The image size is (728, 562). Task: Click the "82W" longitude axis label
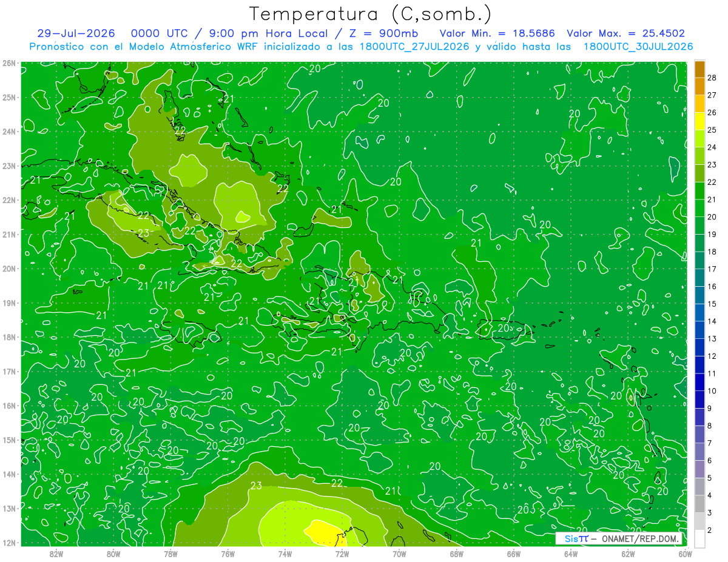coord(56,554)
